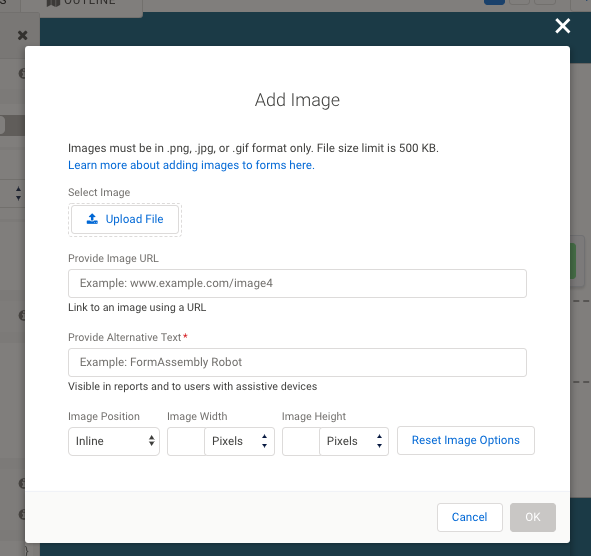Close the left sidebar panel X

click(23, 35)
